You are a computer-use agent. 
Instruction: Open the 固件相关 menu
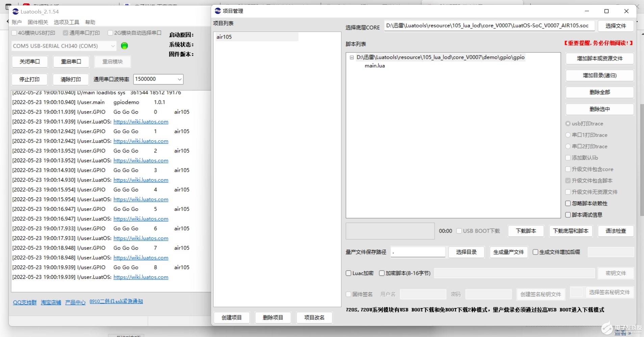click(x=38, y=22)
